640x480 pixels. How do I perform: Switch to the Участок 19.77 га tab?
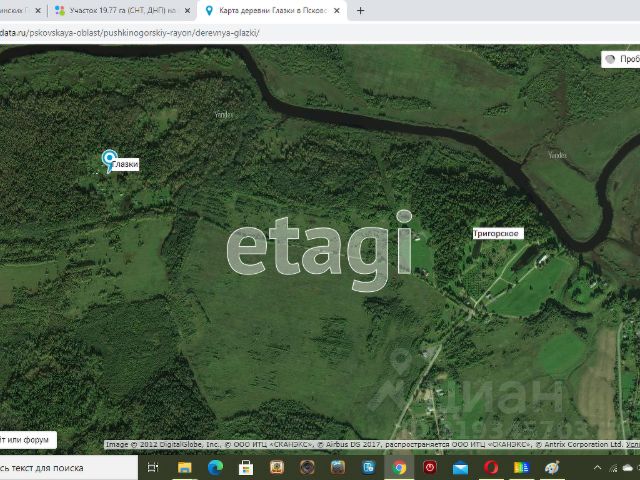point(121,11)
